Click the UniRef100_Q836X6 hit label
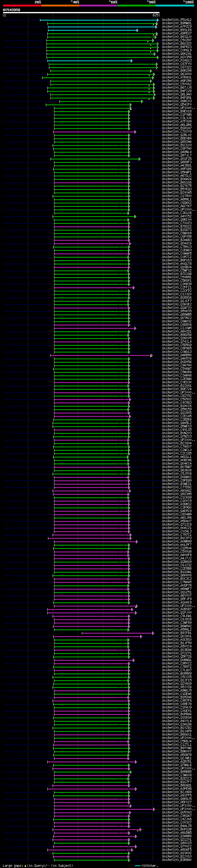Screen dimensions: 197x868 [177, 471]
